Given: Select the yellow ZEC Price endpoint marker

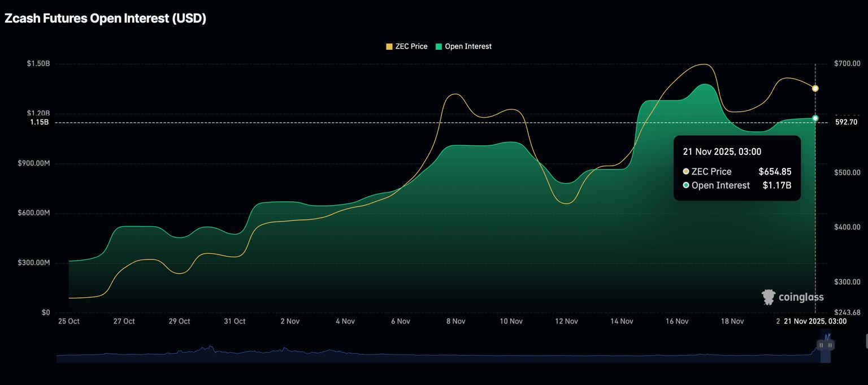Looking at the screenshot, I should coord(815,88).
